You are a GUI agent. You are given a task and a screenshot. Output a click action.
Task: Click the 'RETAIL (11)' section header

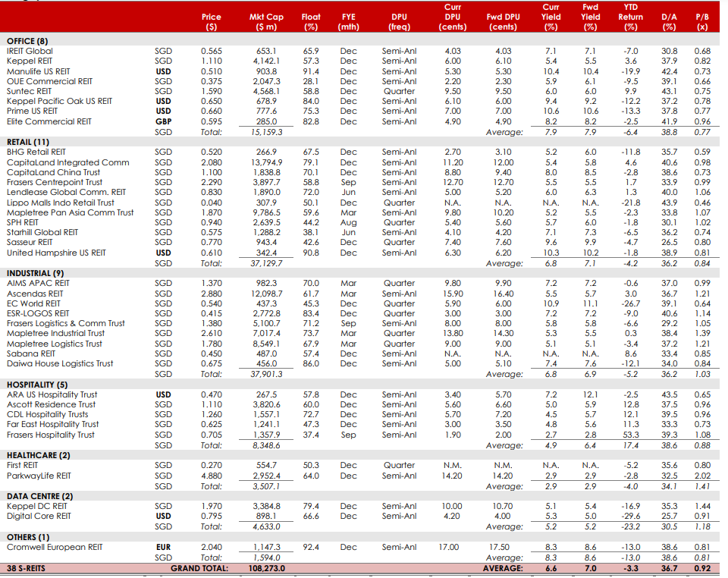coord(28,142)
